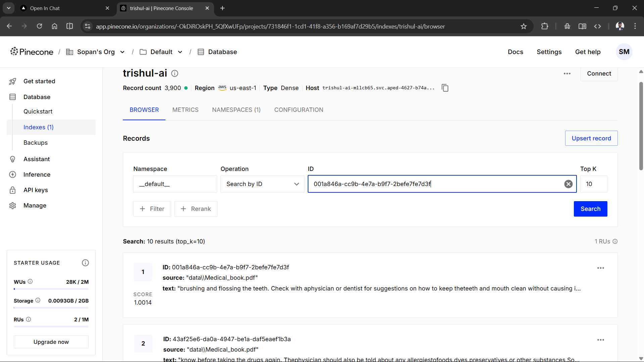The image size is (644, 362).
Task: Click the blue Search button
Action: point(590,209)
